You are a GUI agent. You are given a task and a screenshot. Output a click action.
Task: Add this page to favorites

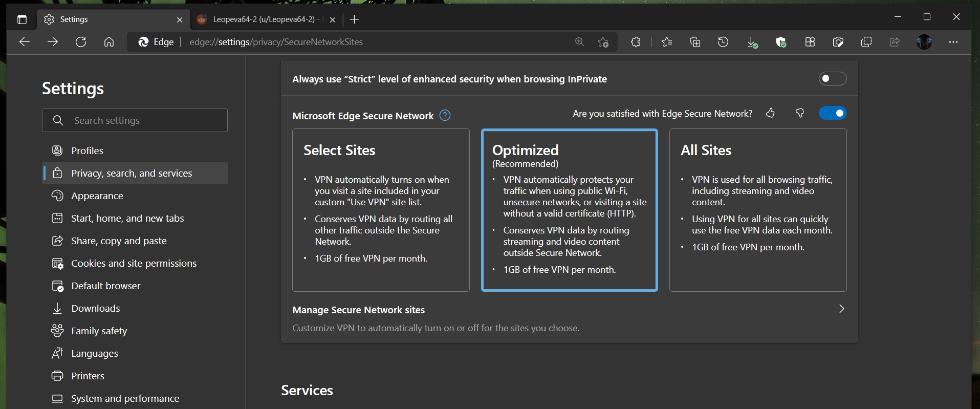603,42
